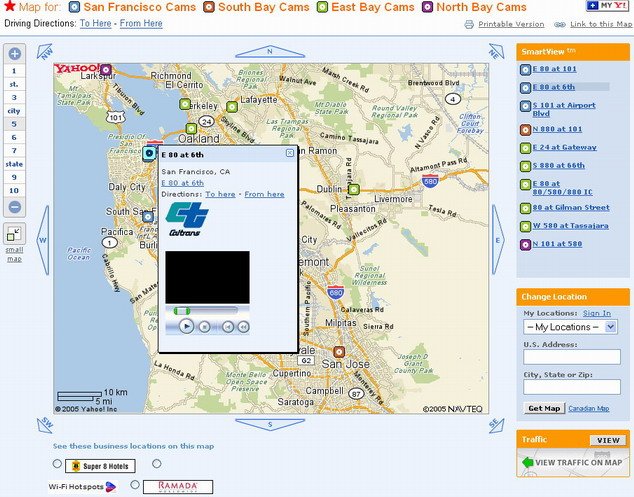Stop the camera video
Screen dimensions: 634x497
[x=205, y=327]
